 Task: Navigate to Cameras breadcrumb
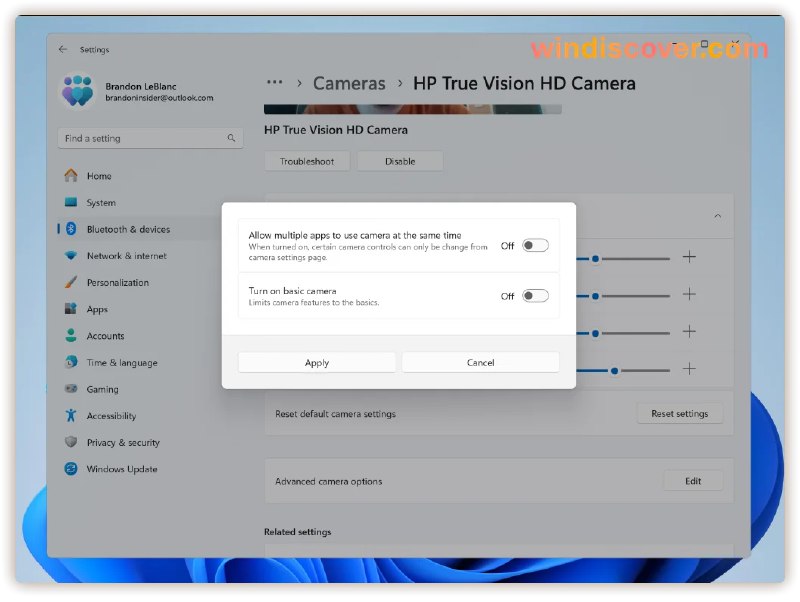click(x=349, y=83)
